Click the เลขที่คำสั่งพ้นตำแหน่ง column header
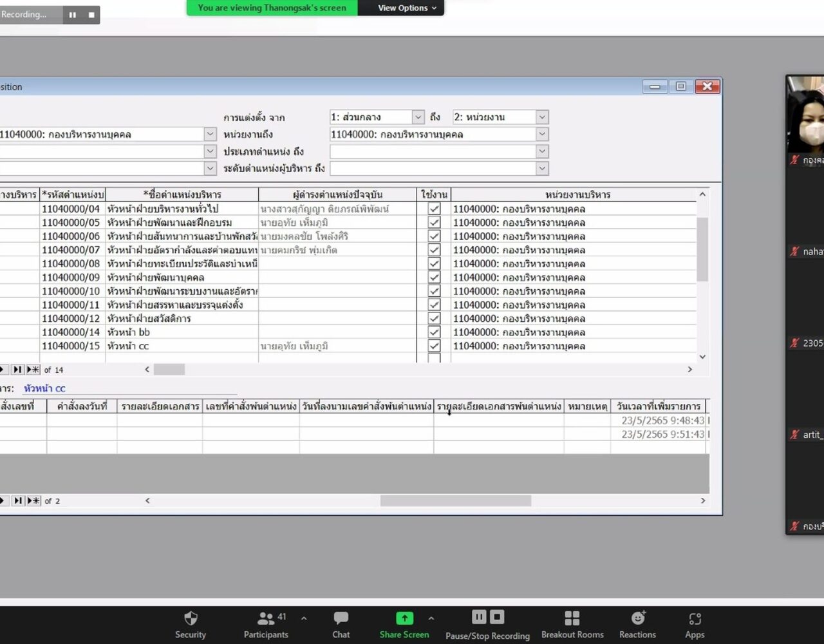Image resolution: width=824 pixels, height=644 pixels. click(251, 406)
